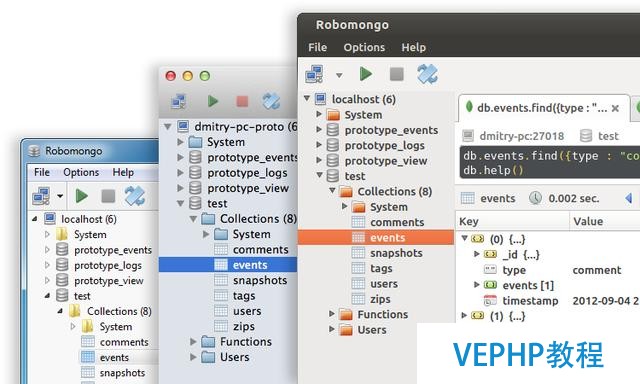This screenshot has height=384, width=640.
Task: Click the green play icon in Windows Robomongo toolbar
Action: [x=82, y=196]
